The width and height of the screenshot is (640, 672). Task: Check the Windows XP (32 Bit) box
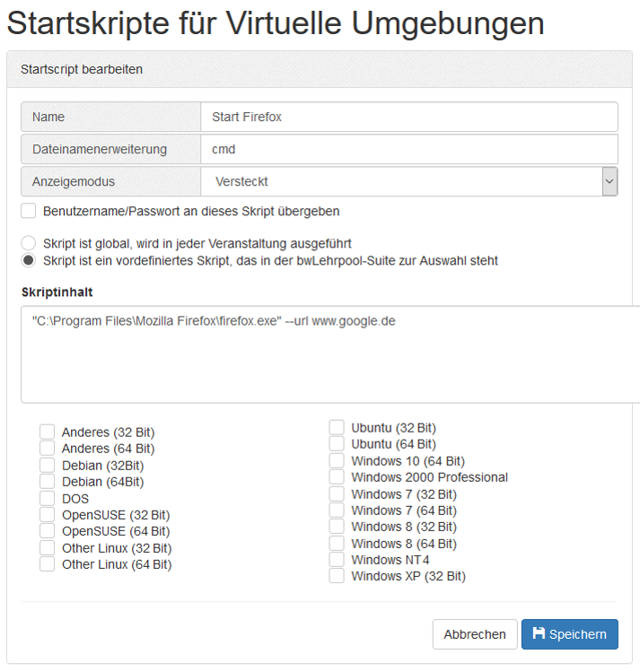(x=337, y=576)
